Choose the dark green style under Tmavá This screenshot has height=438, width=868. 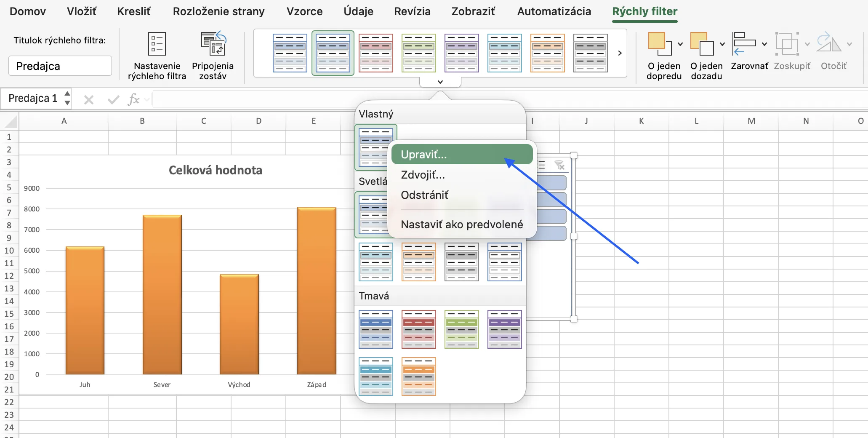(x=462, y=329)
